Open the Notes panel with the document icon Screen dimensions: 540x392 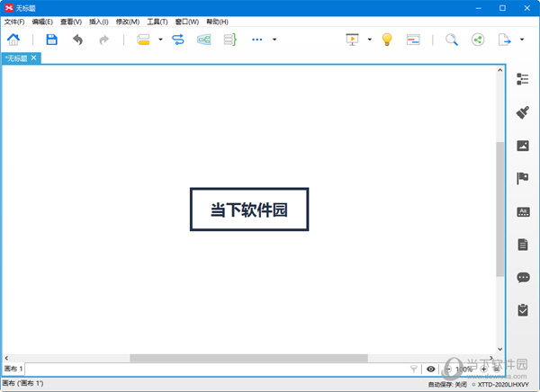pos(523,245)
